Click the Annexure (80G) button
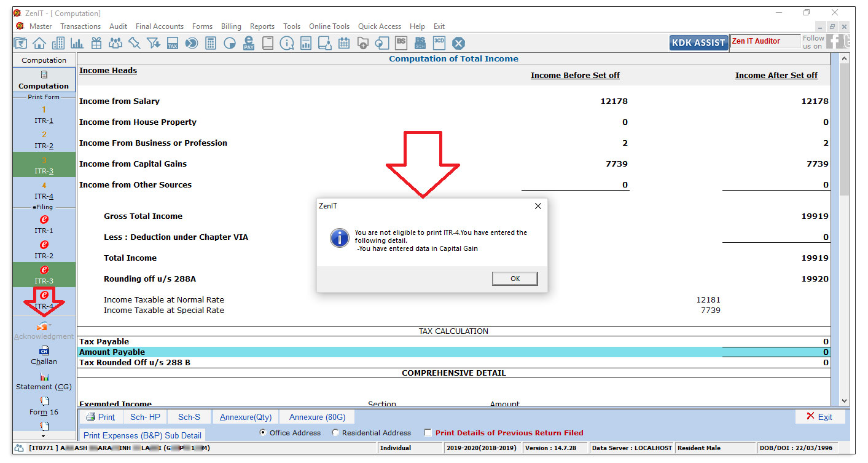This screenshot has height=463, width=868. 317,417
